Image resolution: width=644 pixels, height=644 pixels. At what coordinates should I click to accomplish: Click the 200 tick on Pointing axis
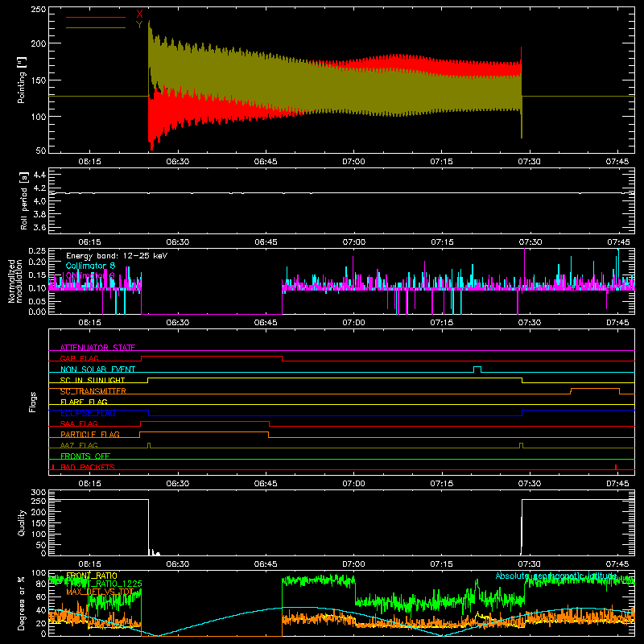coord(39,43)
